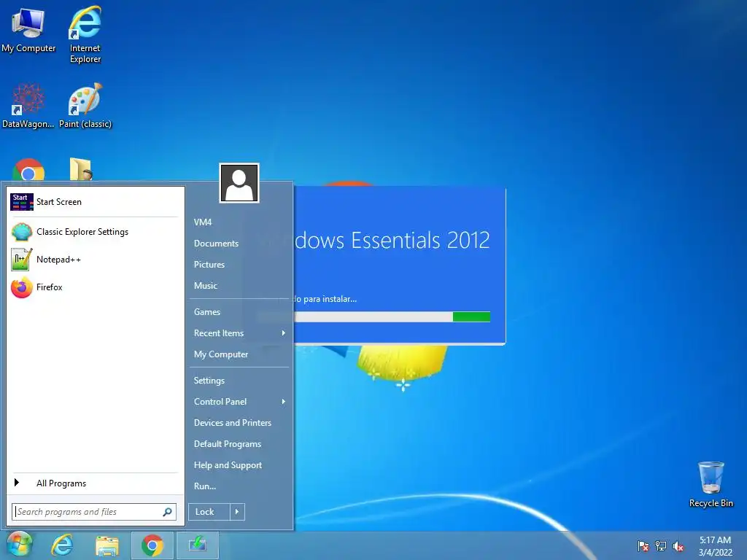Image resolution: width=747 pixels, height=560 pixels.
Task: Click the user account picture
Action: (x=239, y=183)
